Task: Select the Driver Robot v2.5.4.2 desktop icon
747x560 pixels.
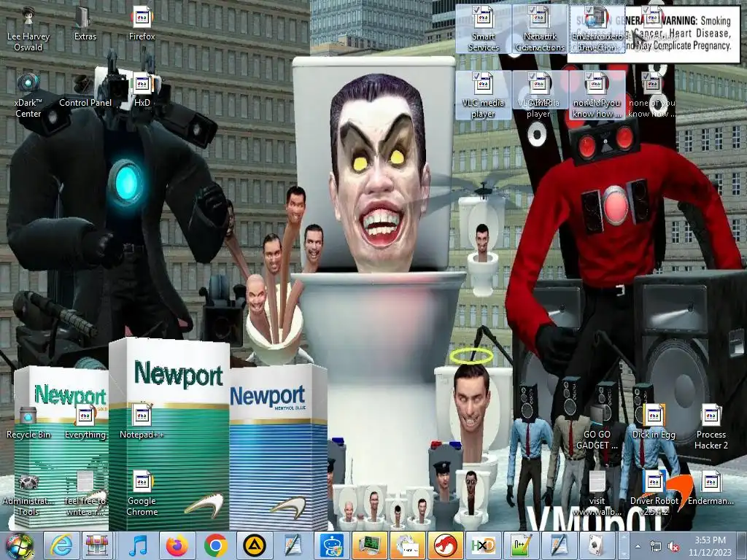Action: coord(654,494)
